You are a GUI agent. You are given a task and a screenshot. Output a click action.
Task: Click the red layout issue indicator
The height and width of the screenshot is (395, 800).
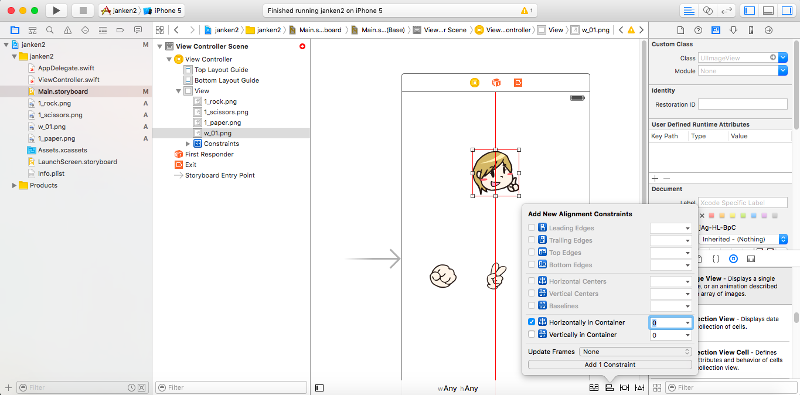[302, 46]
